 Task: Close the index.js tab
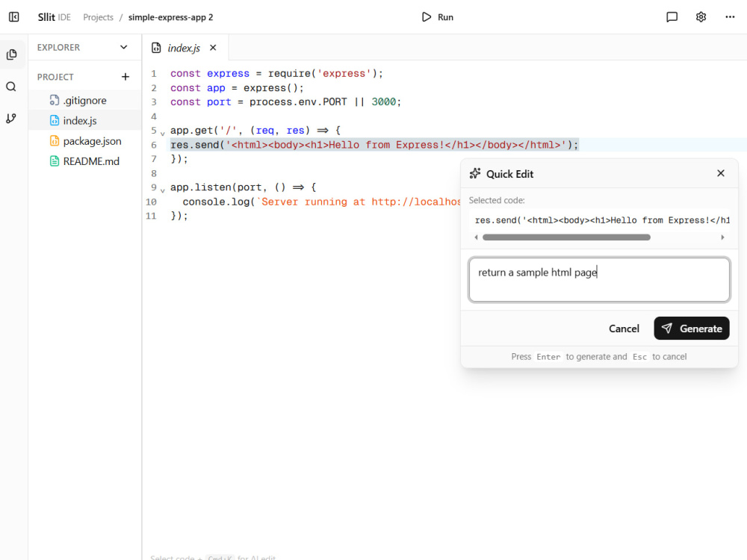tap(213, 48)
